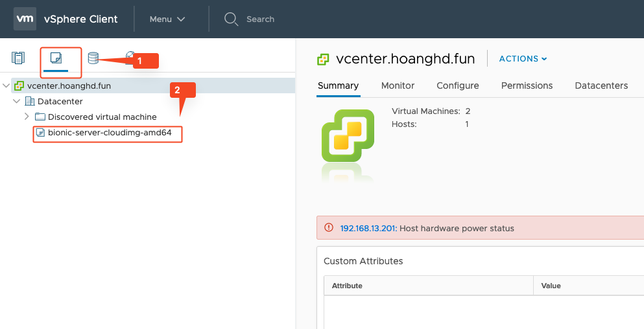Image resolution: width=644 pixels, height=329 pixels.
Task: Click the Hosts: 1 text
Action: (430, 124)
